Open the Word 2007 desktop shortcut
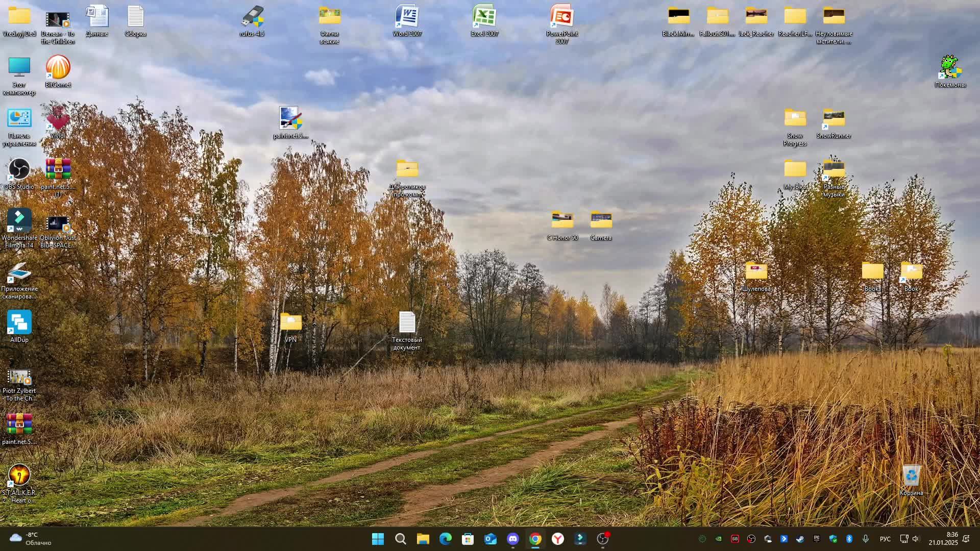This screenshot has width=980, height=551. [x=407, y=18]
